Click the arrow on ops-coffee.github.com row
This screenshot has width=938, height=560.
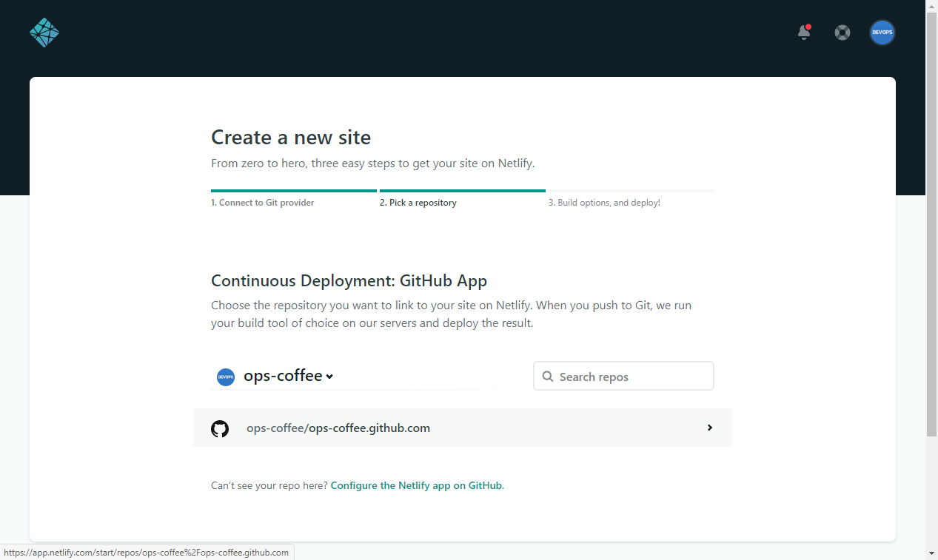point(710,428)
